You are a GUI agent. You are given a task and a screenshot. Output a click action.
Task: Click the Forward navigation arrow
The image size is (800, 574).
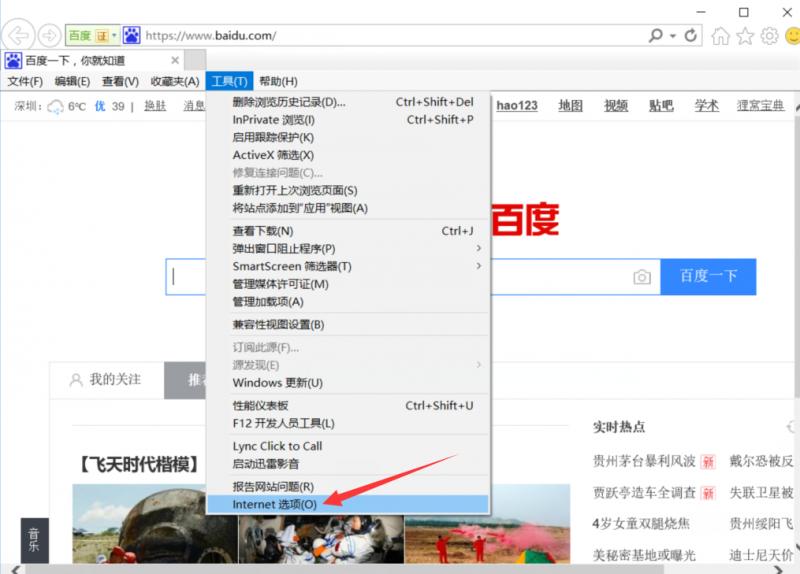[49, 36]
